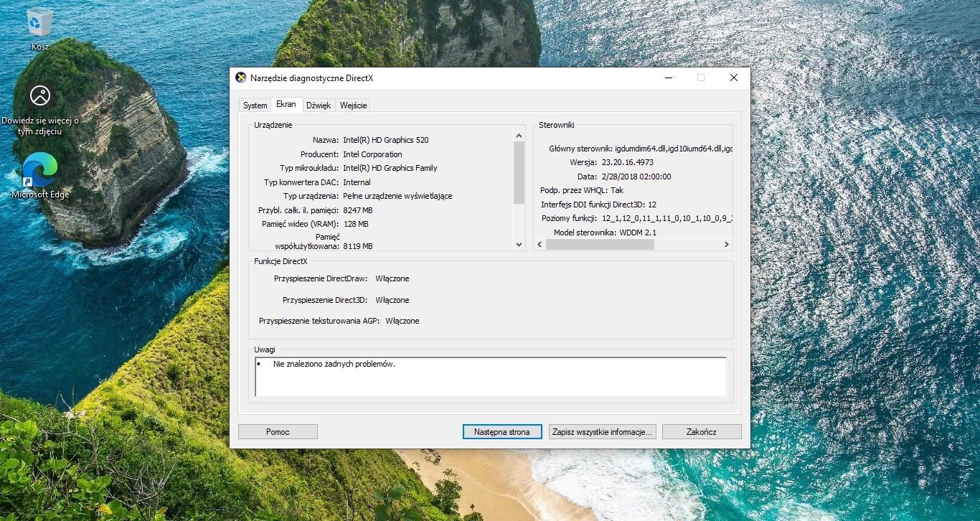980x521 pixels.
Task: Launch the Microsoft Edge desktop shortcut
Action: [40, 176]
